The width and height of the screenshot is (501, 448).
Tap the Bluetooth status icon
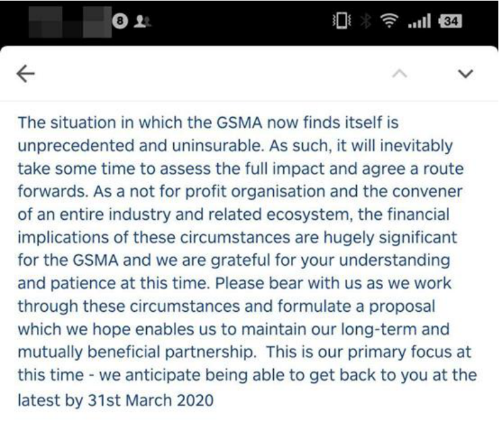click(366, 21)
